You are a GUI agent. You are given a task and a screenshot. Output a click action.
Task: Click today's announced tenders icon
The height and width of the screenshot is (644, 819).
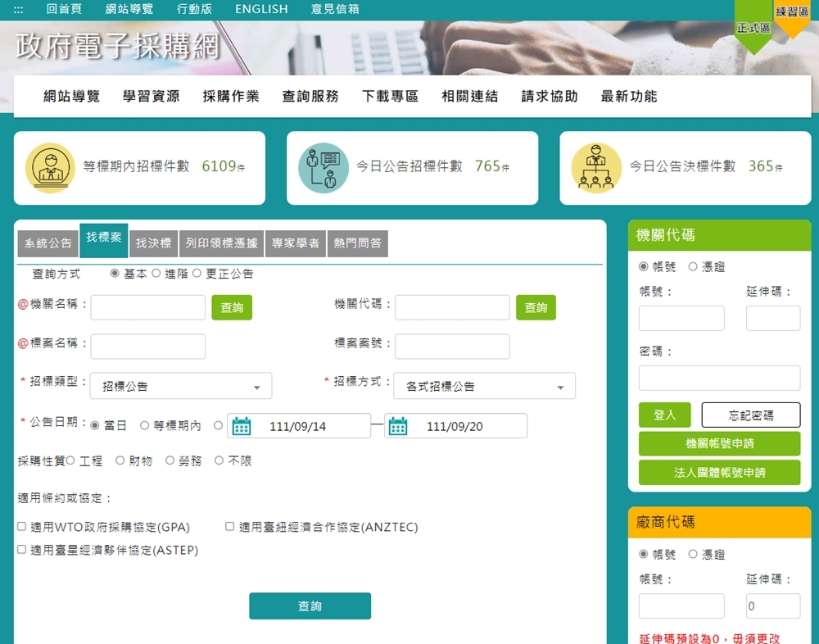point(323,168)
